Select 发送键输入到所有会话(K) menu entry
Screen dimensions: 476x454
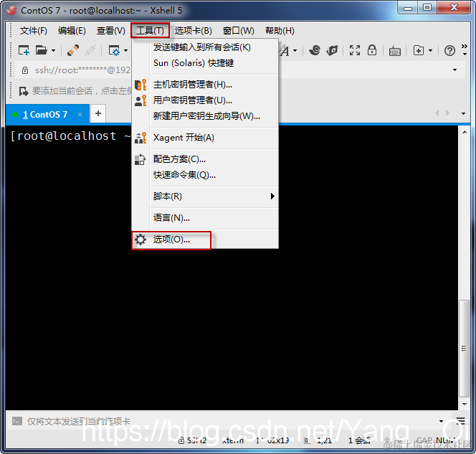click(x=205, y=47)
